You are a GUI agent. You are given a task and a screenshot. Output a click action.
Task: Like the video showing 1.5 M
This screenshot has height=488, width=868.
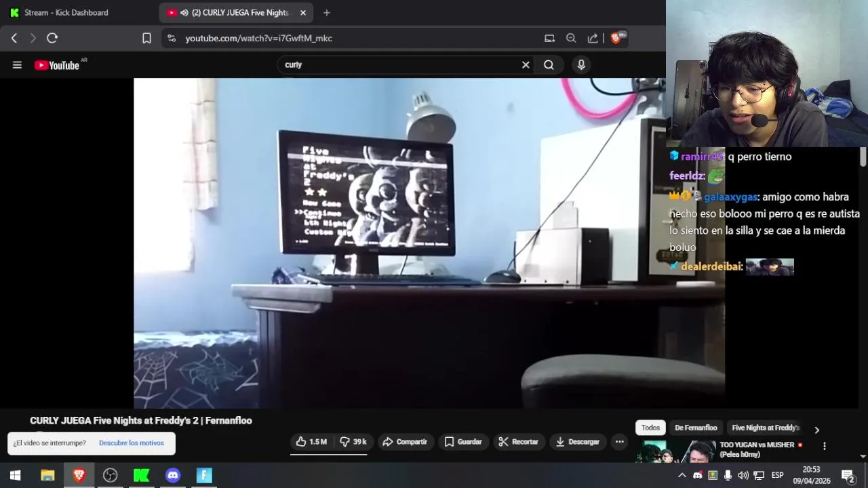point(311,442)
